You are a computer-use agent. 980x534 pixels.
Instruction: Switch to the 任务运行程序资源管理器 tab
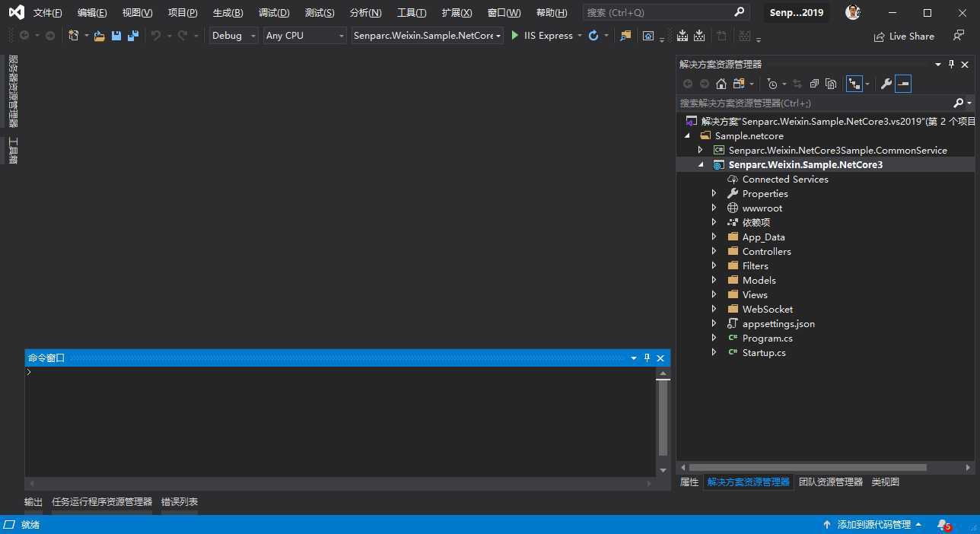(102, 502)
